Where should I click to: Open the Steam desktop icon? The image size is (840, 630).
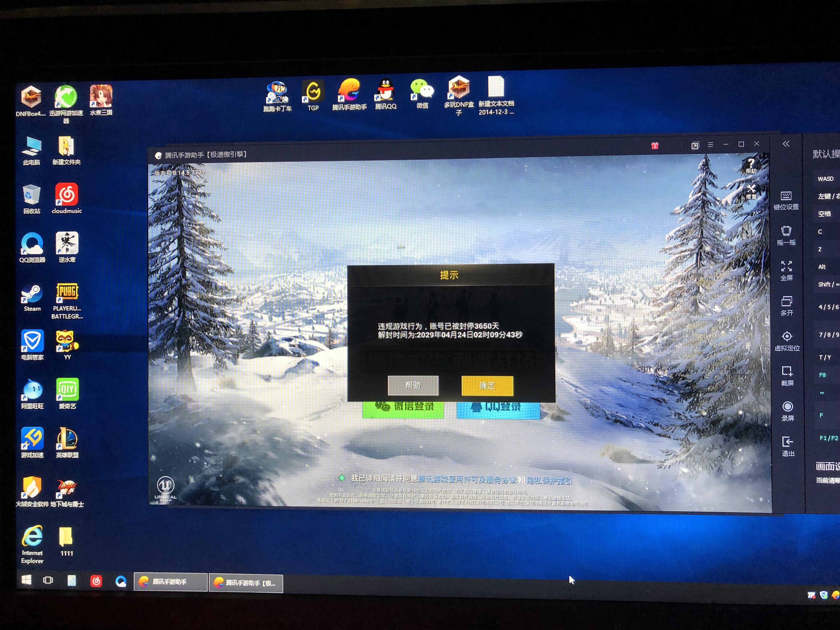pos(32,298)
